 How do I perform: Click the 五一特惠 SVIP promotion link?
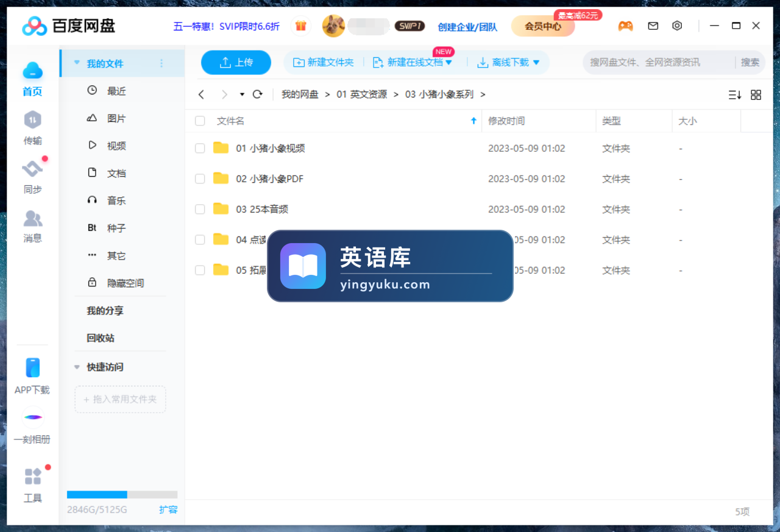pyautogui.click(x=227, y=26)
